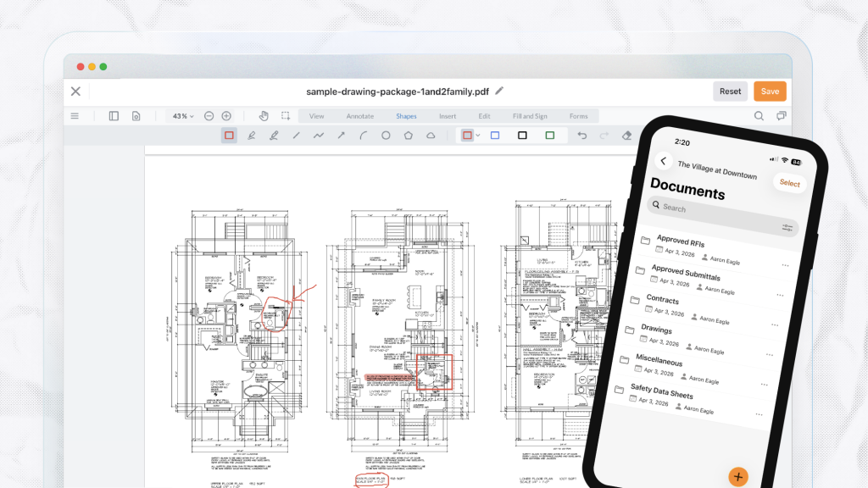Expand the style preset dropdown arrow
This screenshot has width=868, height=488.
click(x=478, y=136)
